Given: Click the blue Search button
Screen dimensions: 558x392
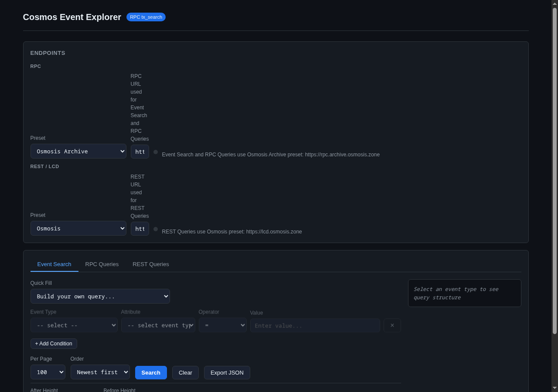Looking at the screenshot, I should point(151,372).
